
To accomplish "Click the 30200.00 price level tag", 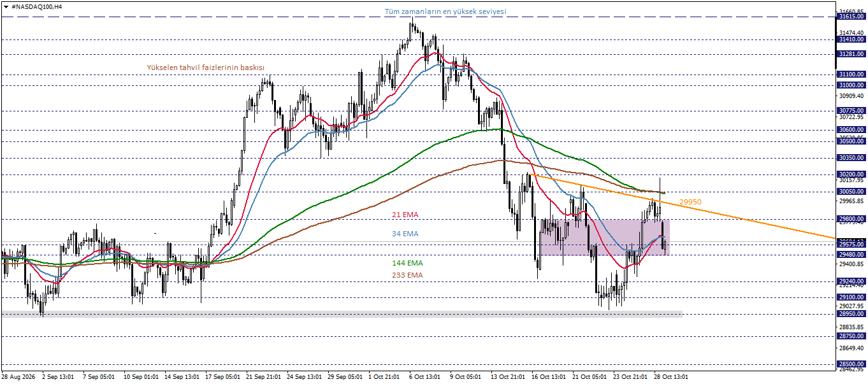I will (x=851, y=174).
